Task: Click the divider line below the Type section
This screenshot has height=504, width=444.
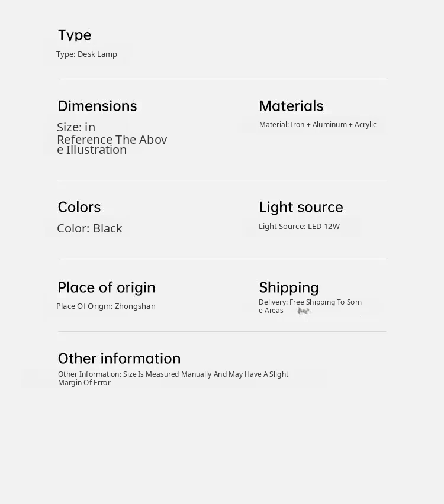Action: (222, 79)
